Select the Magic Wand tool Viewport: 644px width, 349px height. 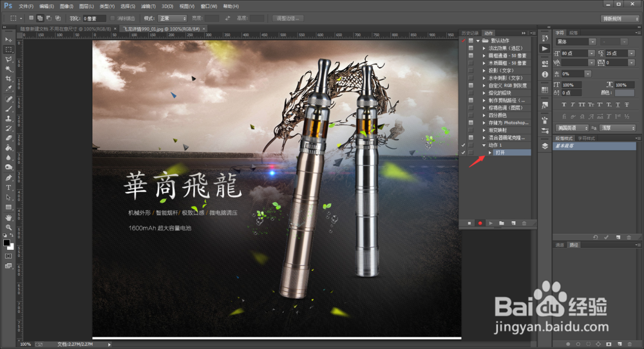(x=8, y=69)
